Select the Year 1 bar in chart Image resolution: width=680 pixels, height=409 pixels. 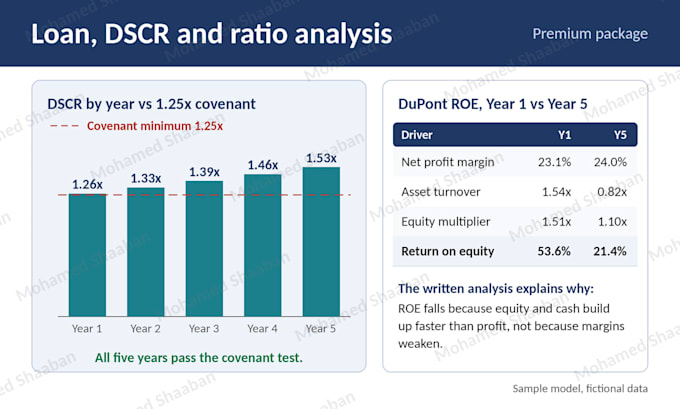point(87,255)
